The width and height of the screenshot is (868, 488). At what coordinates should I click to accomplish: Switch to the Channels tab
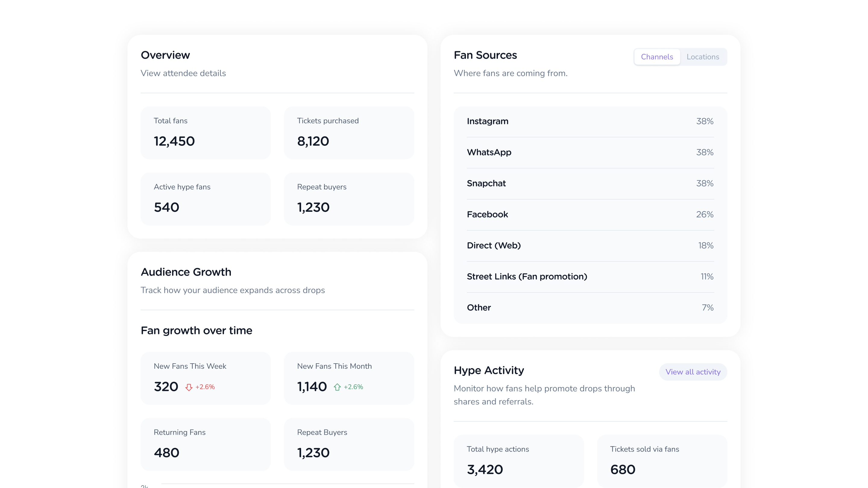657,57
